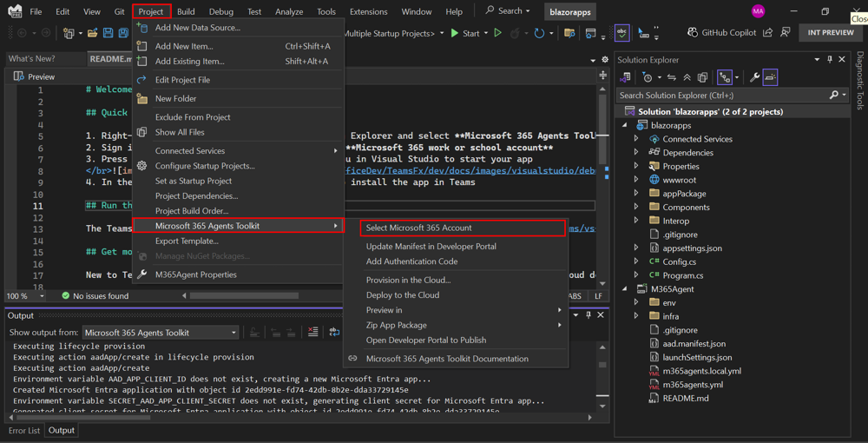The height and width of the screenshot is (443, 868).
Task: Collapse the M365Agent project node
Action: [x=625, y=289]
